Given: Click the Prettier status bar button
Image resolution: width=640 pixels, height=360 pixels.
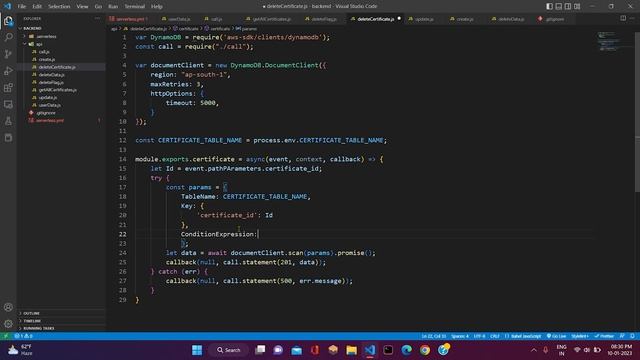Looking at the screenshot, I should click(604, 336).
